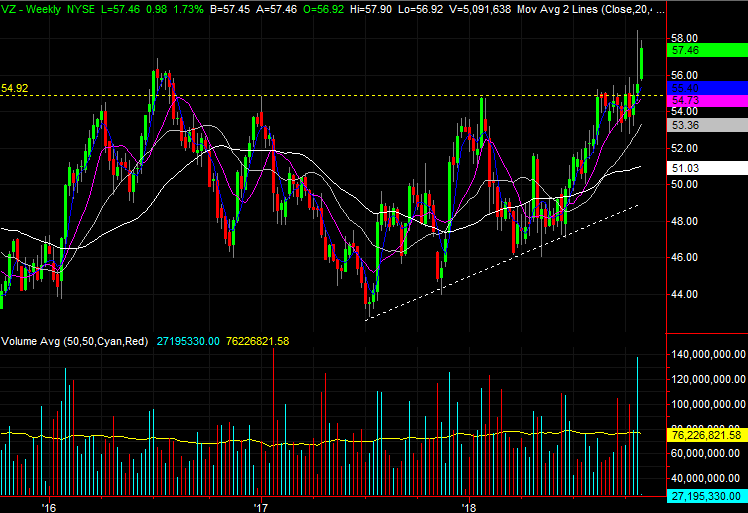Click the open value O=56.92

click(323, 9)
